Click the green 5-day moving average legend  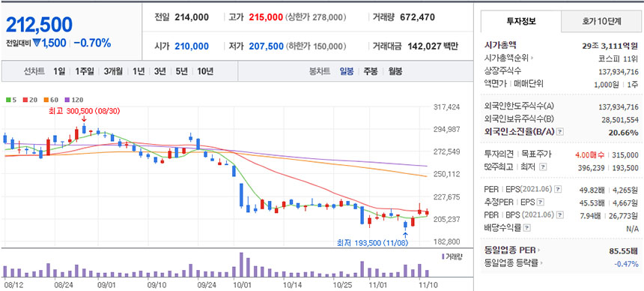[11, 100]
